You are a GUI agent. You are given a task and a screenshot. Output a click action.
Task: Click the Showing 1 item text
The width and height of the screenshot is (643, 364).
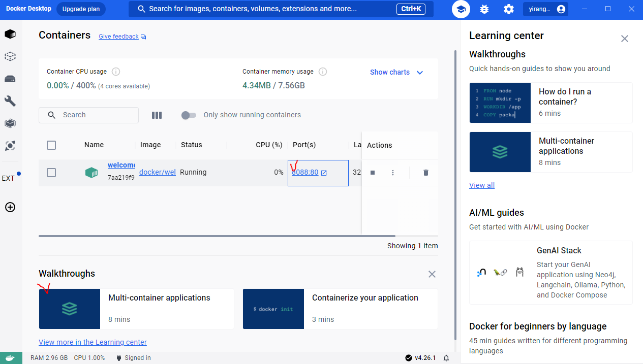pos(412,246)
